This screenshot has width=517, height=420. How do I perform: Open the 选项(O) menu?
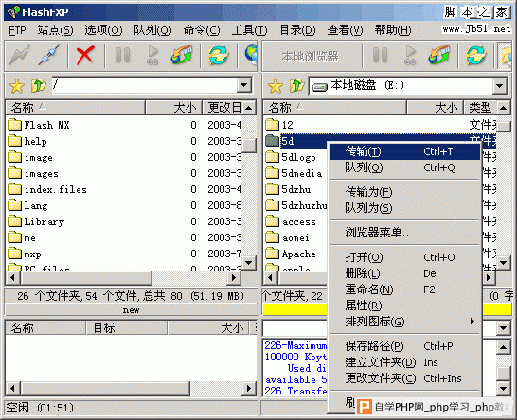pyautogui.click(x=103, y=30)
